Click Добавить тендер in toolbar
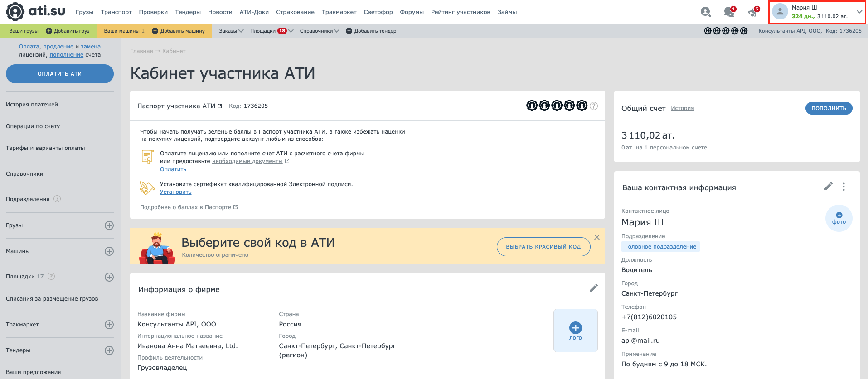 click(x=371, y=31)
